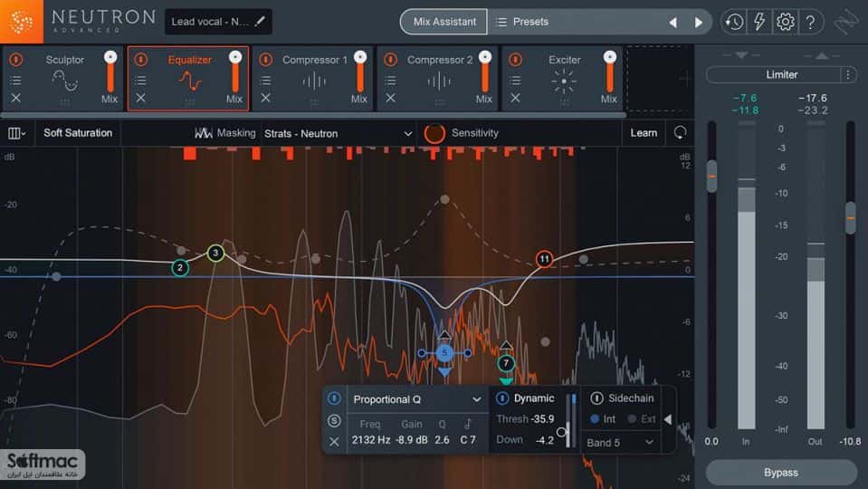This screenshot has height=489, width=868.
Task: Toggle Soft Saturation
Action: (78, 133)
